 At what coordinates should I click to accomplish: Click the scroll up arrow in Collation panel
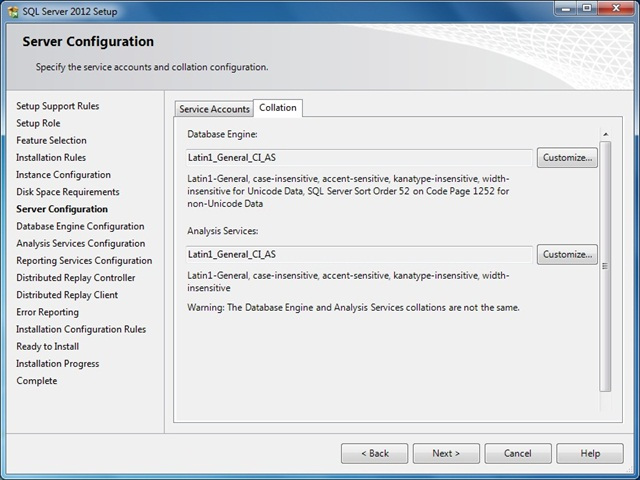point(606,134)
